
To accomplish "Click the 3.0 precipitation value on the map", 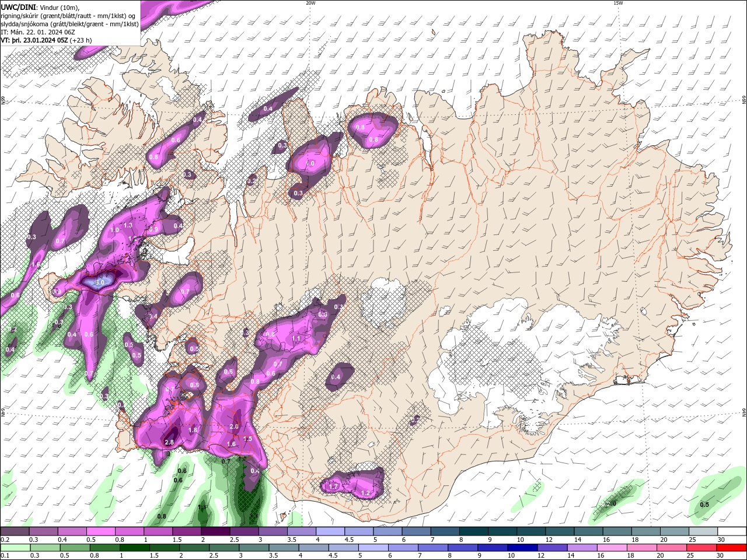I will click(x=100, y=282).
